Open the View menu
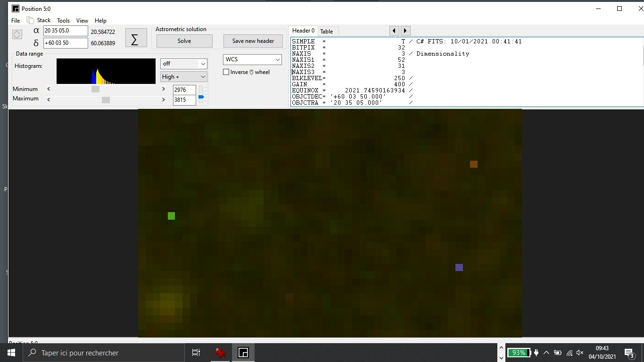The image size is (644, 362). pyautogui.click(x=82, y=21)
